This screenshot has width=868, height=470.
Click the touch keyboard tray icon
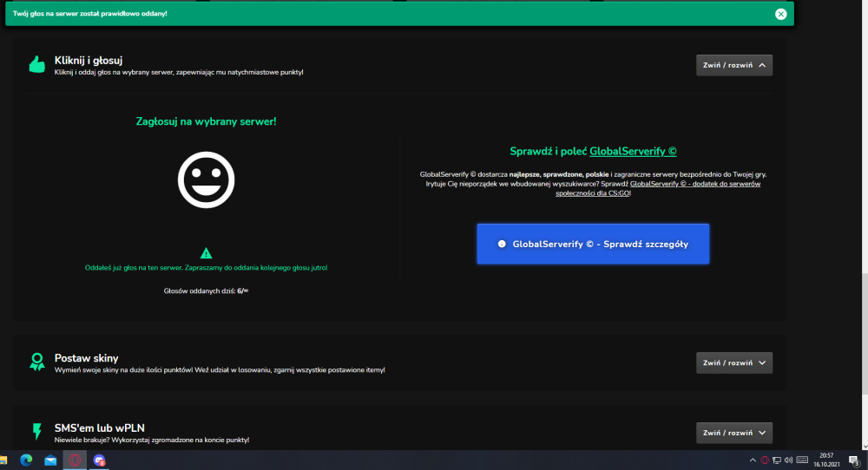click(x=801, y=460)
